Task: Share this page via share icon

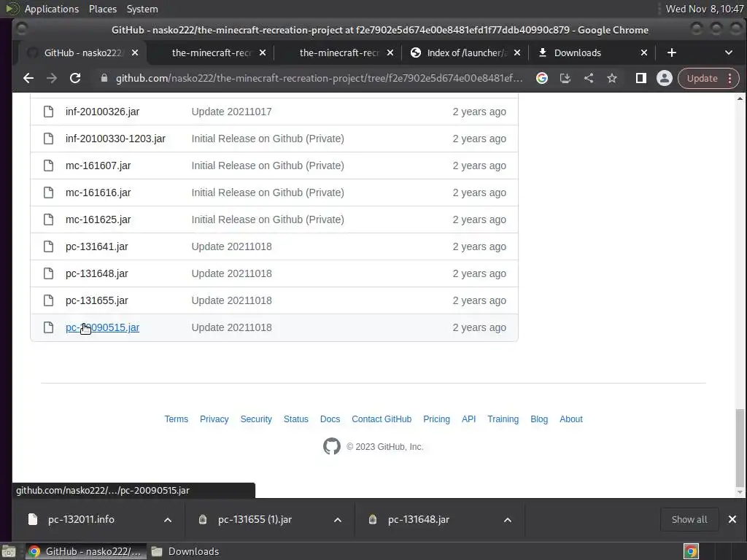Action: (x=589, y=78)
